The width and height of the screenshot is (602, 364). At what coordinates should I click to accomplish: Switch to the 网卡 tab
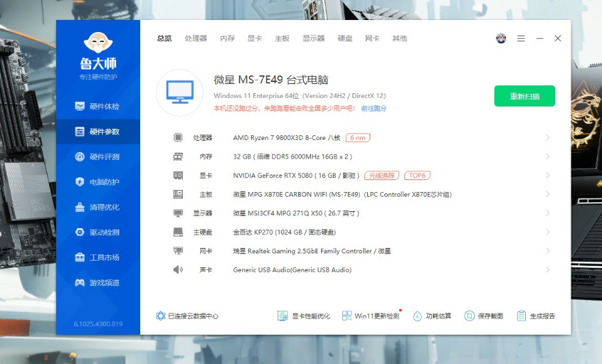click(x=372, y=39)
